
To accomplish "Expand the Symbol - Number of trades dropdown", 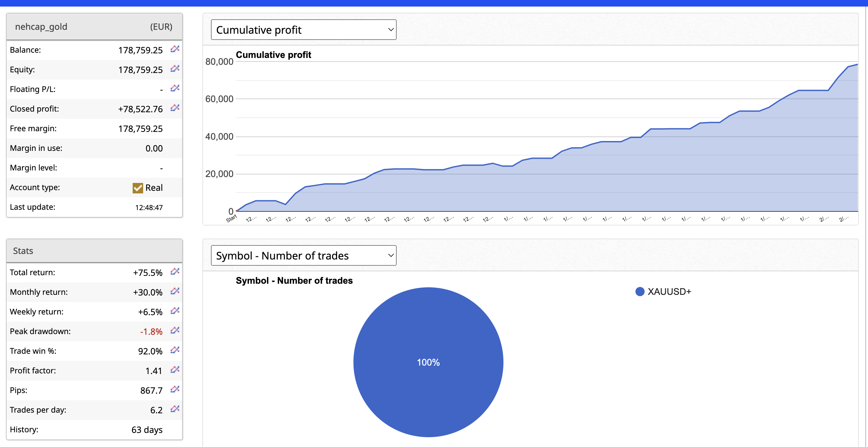I will coord(303,256).
